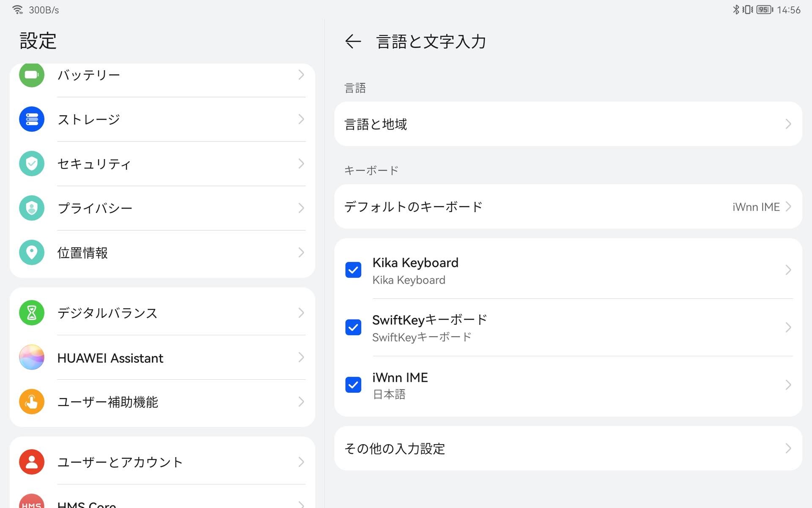Tap the orange Accessibility hand icon
This screenshot has width=812, height=508.
(32, 402)
